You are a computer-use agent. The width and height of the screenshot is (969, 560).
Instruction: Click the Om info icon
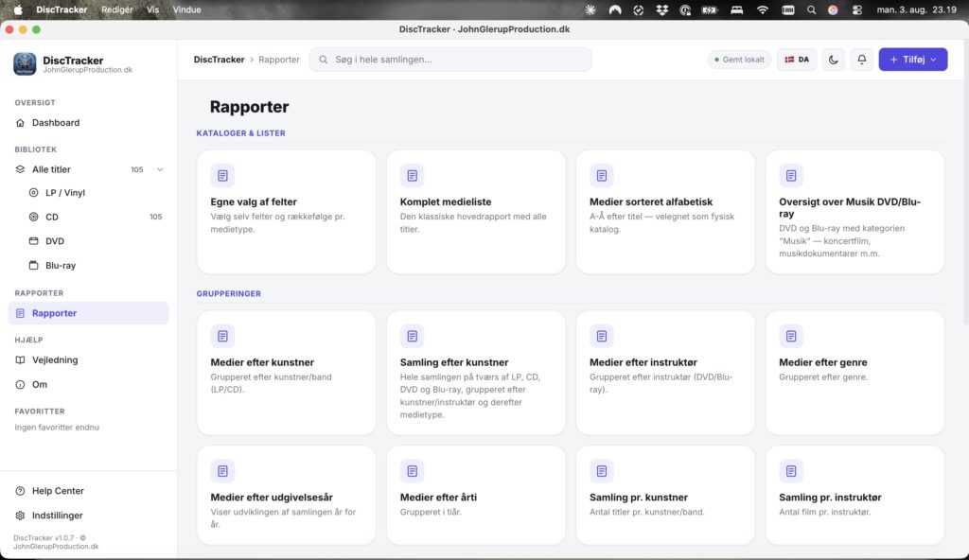21,384
